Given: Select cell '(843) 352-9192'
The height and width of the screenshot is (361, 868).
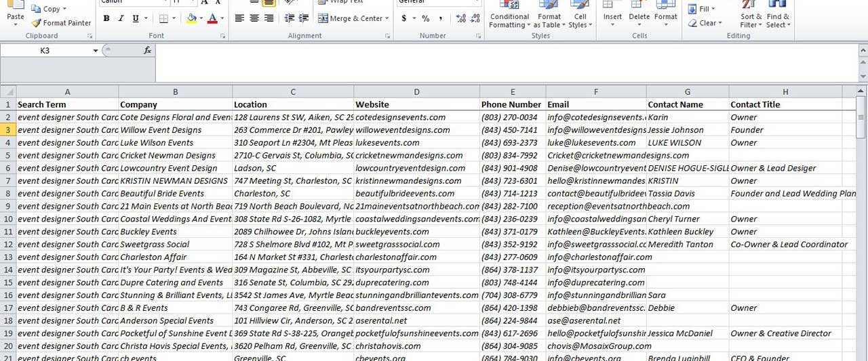Looking at the screenshot, I should point(512,245).
